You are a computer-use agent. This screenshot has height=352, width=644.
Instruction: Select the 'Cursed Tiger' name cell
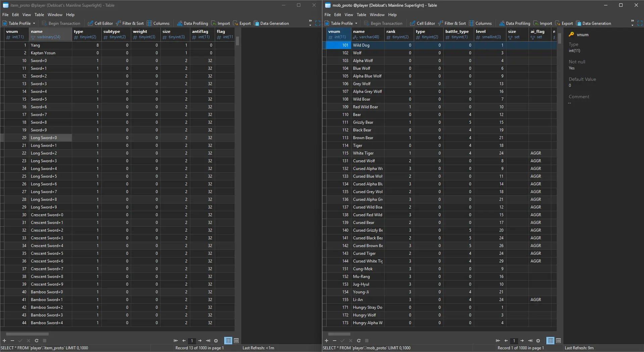point(368,253)
